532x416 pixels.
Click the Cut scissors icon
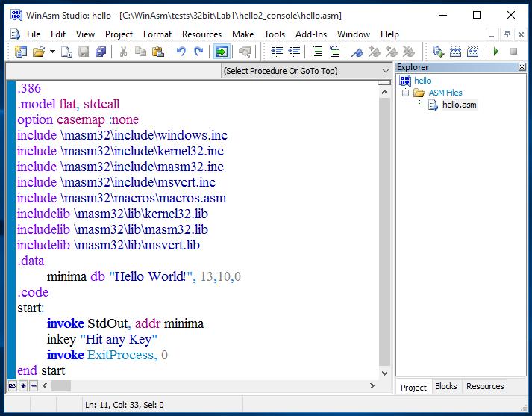click(124, 52)
